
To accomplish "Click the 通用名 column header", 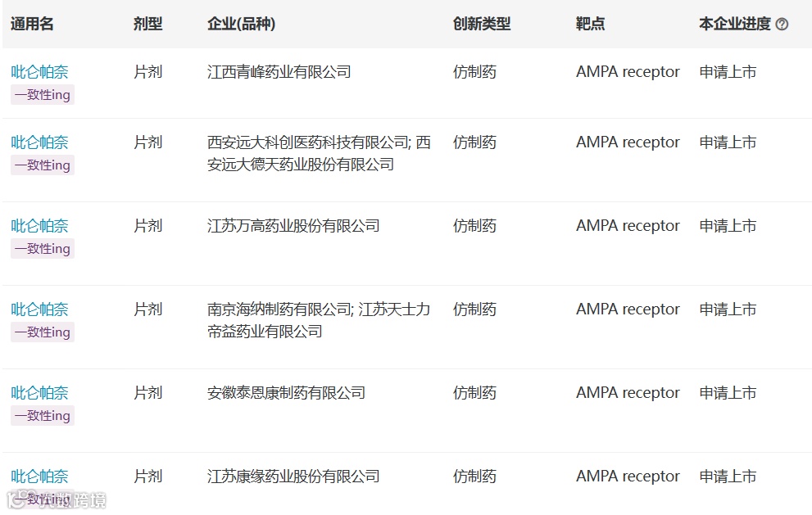I will [32, 24].
